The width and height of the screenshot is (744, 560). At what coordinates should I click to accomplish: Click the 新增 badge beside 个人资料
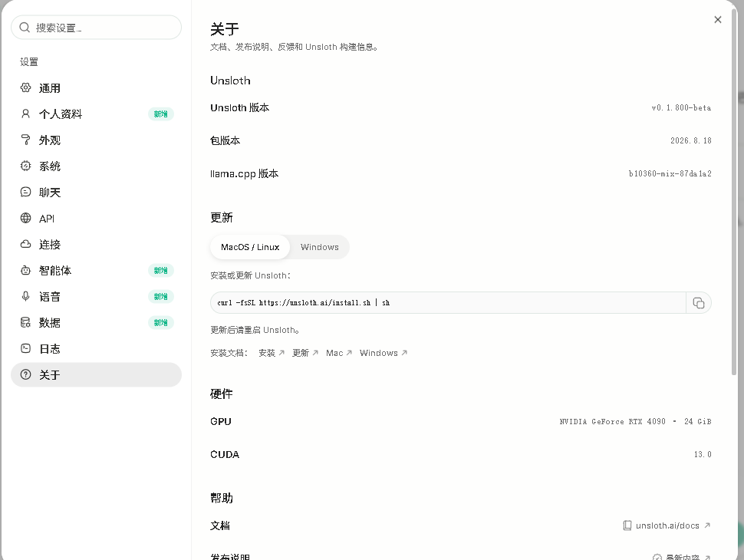[161, 114]
